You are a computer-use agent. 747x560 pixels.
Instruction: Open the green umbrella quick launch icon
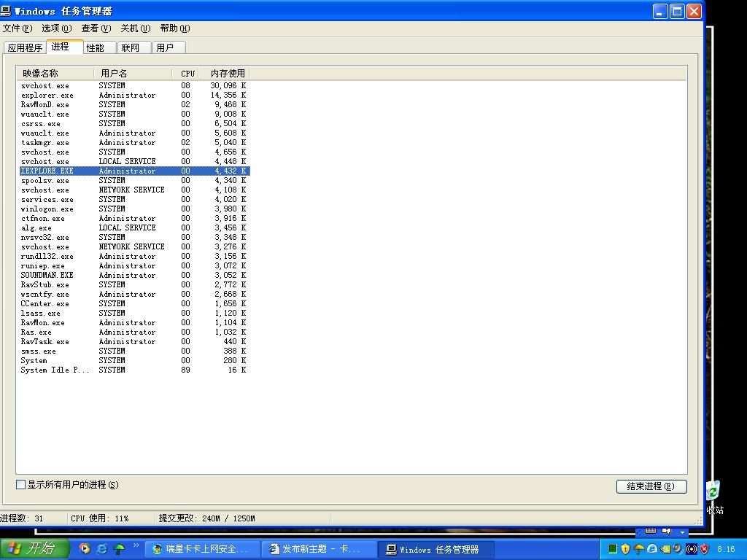(119, 549)
